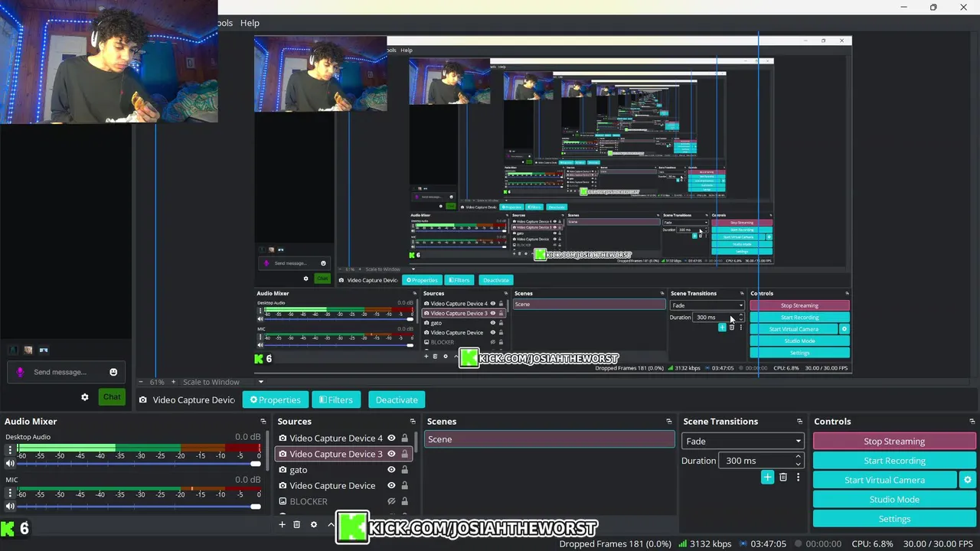This screenshot has height=551, width=980.
Task: Open Settings from Controls
Action: 894,519
